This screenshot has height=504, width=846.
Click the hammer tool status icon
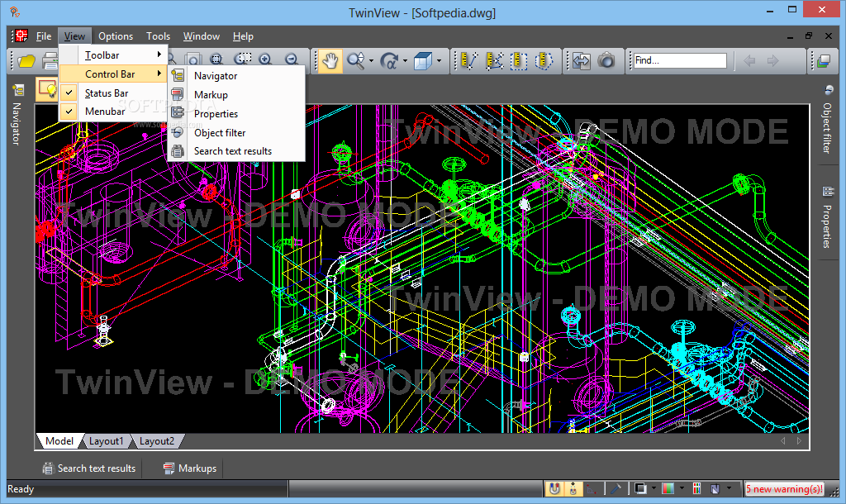pyautogui.click(x=615, y=489)
